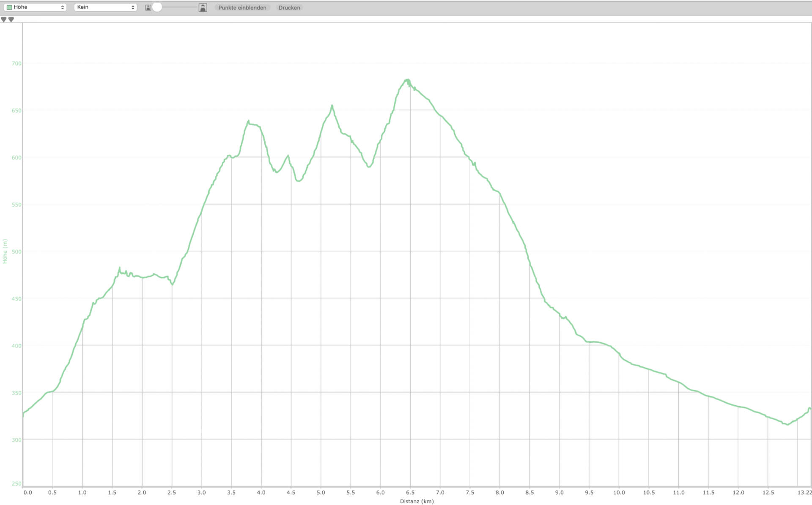This screenshot has height=505, width=812.
Task: Click the 10.0 km distance tick label
Action: (619, 492)
